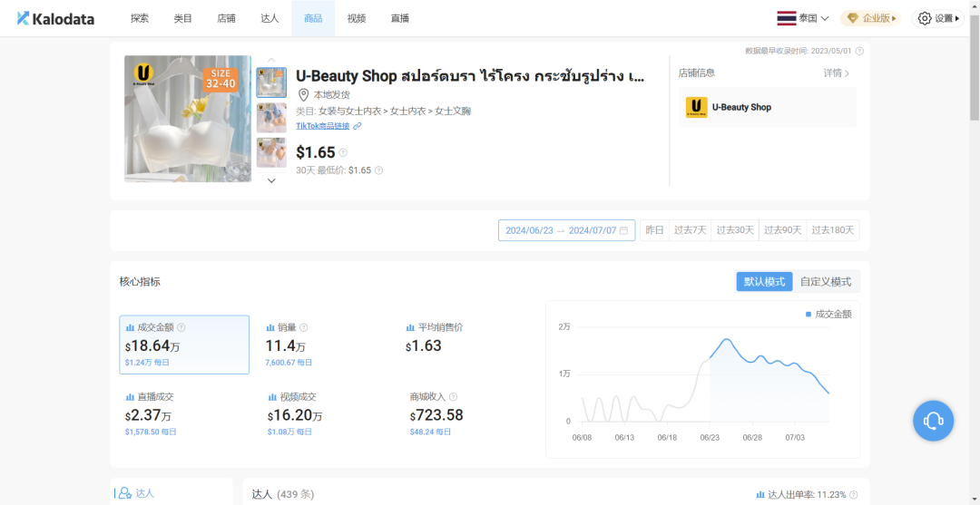
Task: Click the help icon after 30天最低价
Action: pos(378,170)
